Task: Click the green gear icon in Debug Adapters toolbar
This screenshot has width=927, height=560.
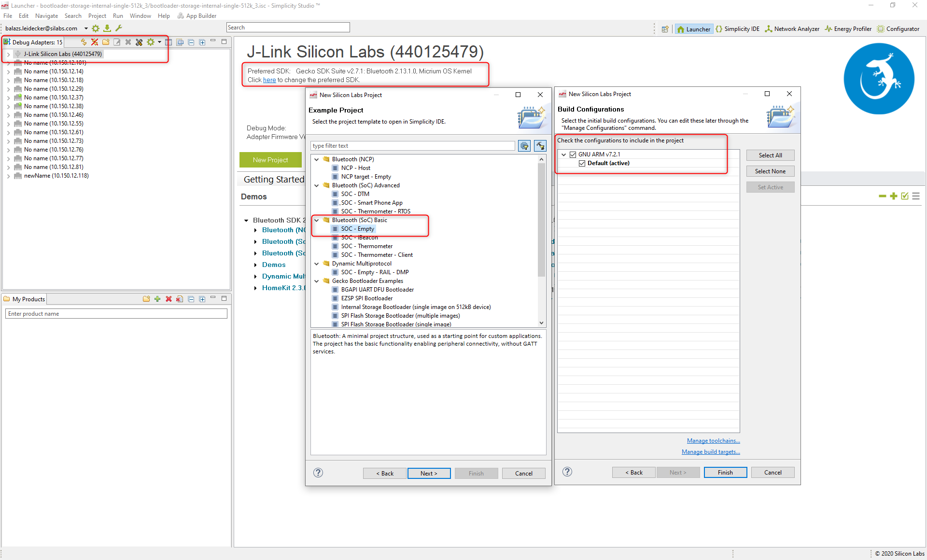Action: point(151,42)
